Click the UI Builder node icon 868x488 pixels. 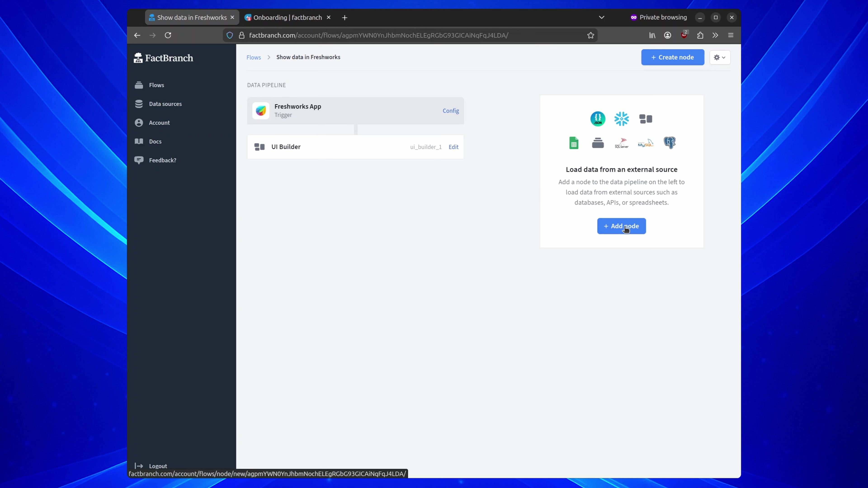[x=259, y=147]
